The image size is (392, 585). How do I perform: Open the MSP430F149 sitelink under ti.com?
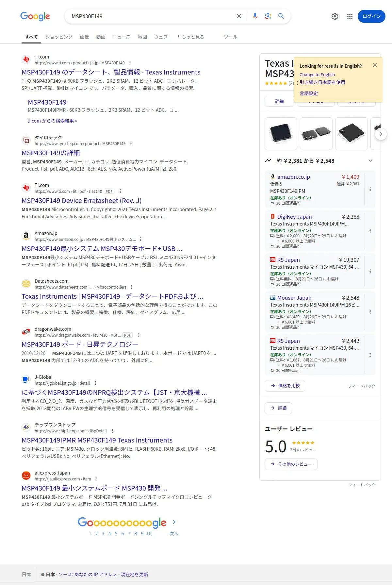tap(47, 102)
